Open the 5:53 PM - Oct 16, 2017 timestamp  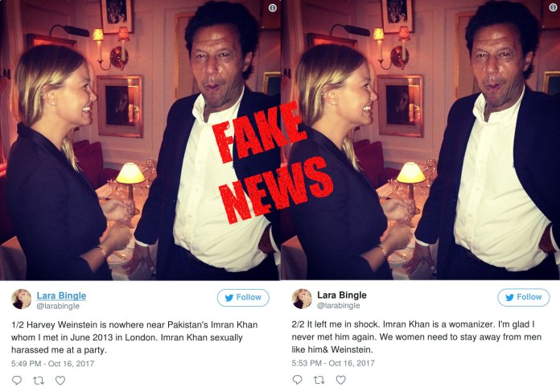tap(333, 363)
